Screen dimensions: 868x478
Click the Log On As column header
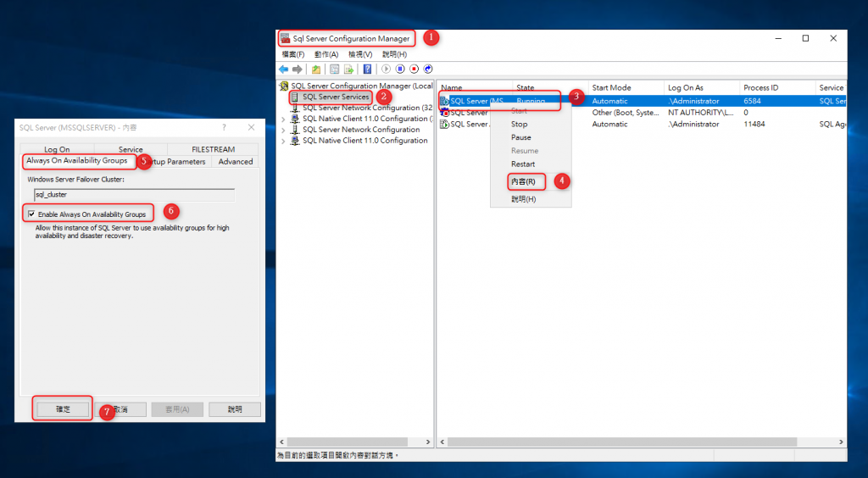click(702, 87)
